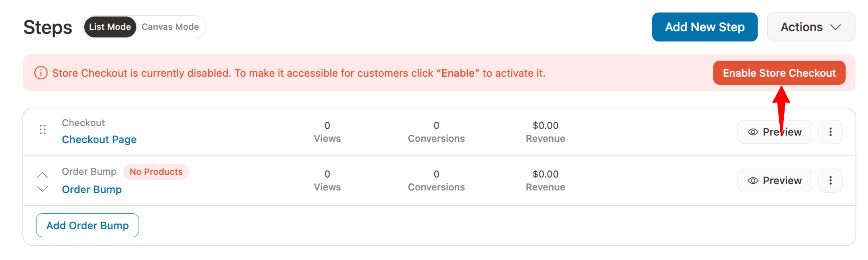The image size is (868, 260).
Task: Click eye icon in Checkout Preview button
Action: click(x=753, y=132)
